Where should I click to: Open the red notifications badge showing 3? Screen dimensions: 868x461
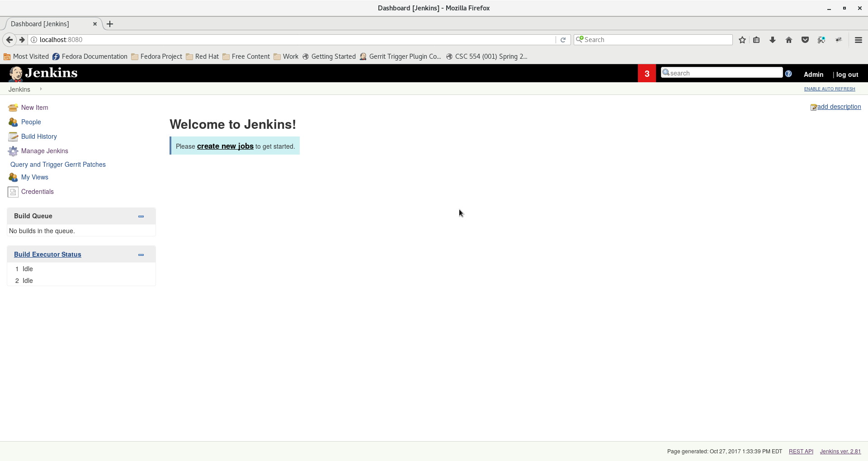[647, 74]
